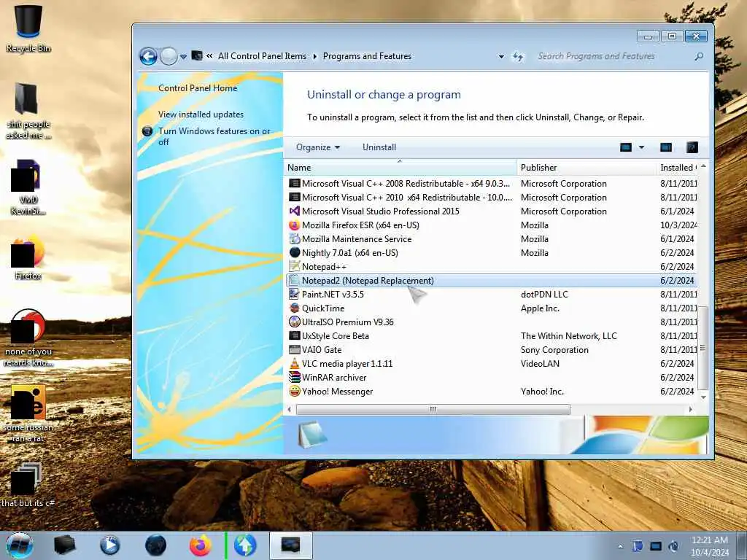This screenshot has width=747, height=560.
Task: Click the change view icon
Action: [x=625, y=147]
